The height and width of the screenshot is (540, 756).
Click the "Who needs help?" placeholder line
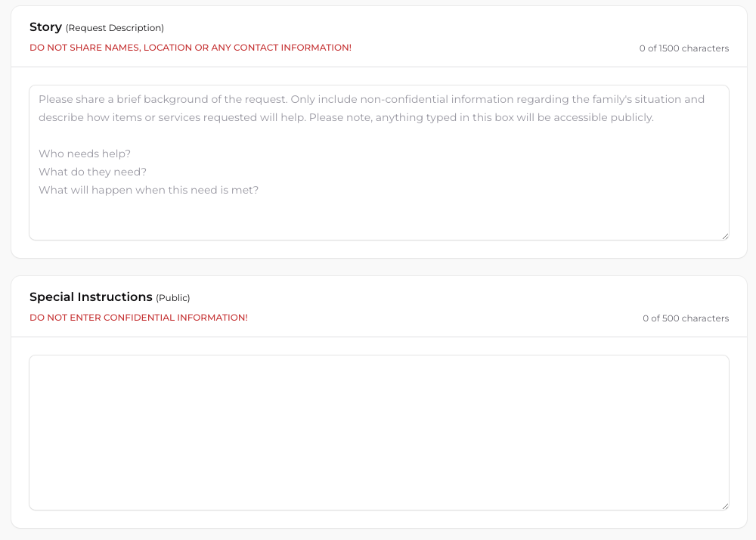coord(85,154)
